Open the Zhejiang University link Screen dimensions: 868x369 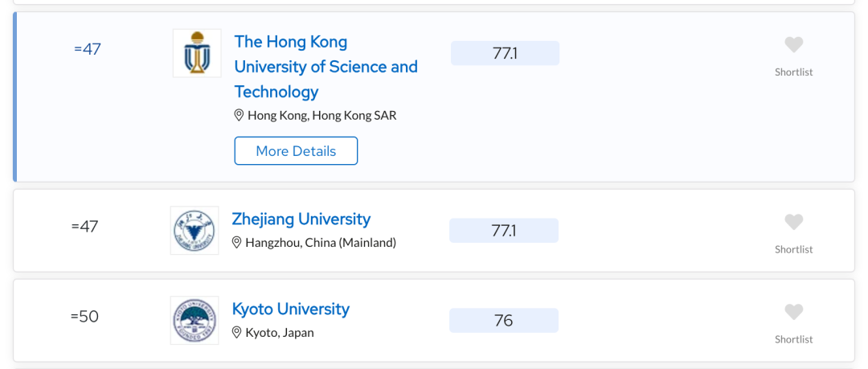(301, 219)
